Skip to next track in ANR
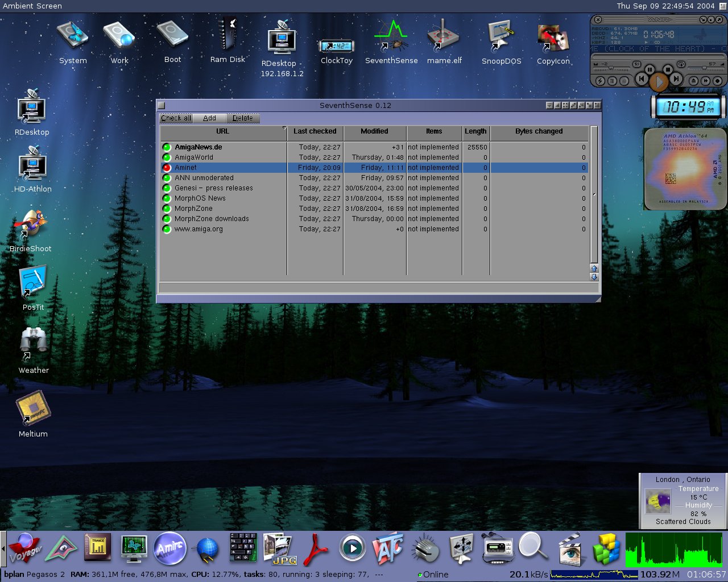The height and width of the screenshot is (582, 728). [x=676, y=78]
